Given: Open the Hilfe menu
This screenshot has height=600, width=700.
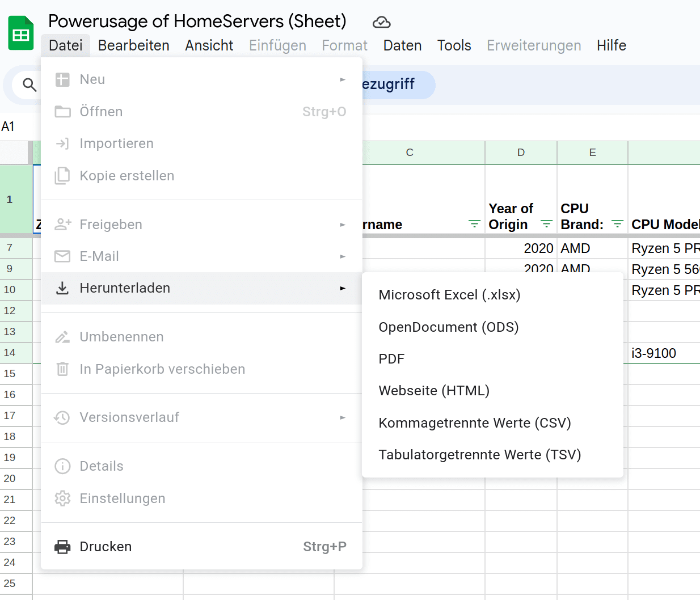Looking at the screenshot, I should [612, 45].
